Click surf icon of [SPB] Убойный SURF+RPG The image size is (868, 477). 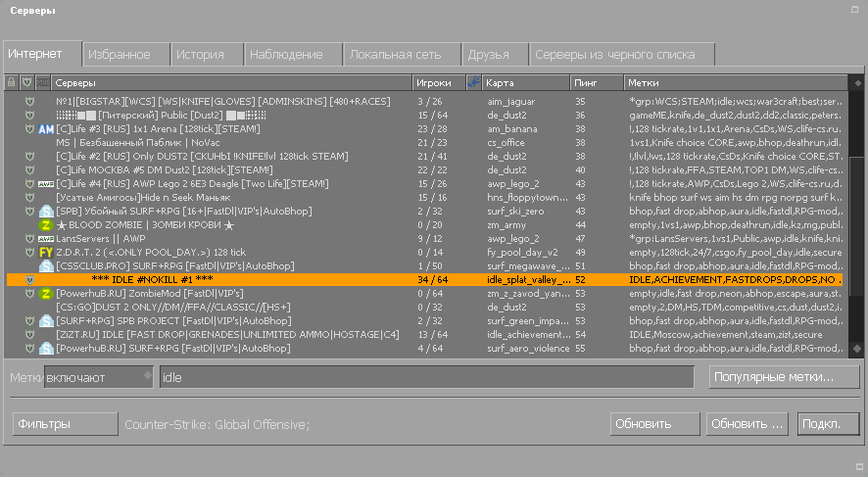coord(46,212)
